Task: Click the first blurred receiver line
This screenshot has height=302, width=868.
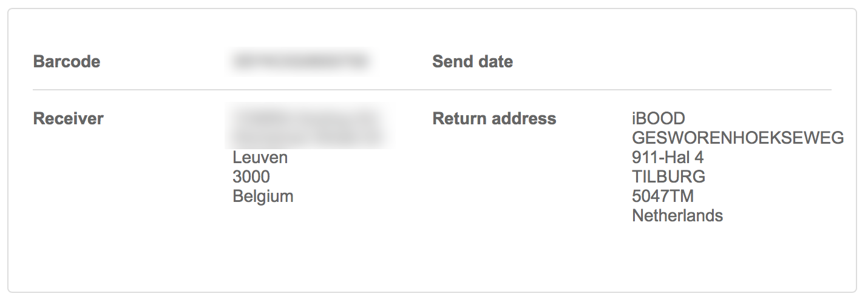Action: point(307,116)
